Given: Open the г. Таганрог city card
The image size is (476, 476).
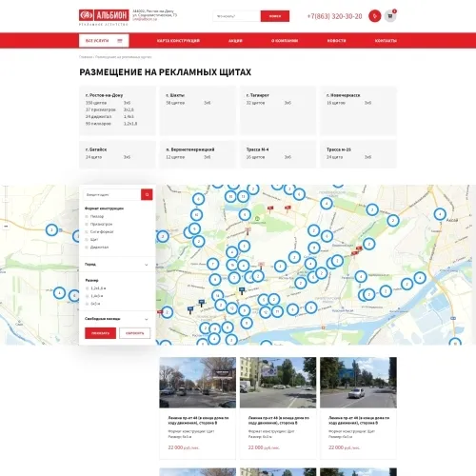Looking at the screenshot, I should (x=278, y=110).
